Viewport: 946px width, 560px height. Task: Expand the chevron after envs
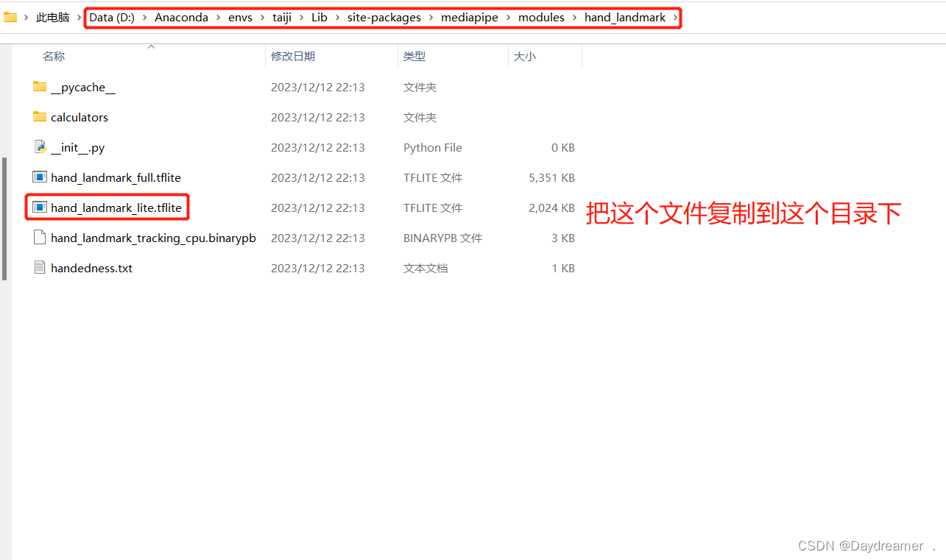point(262,18)
